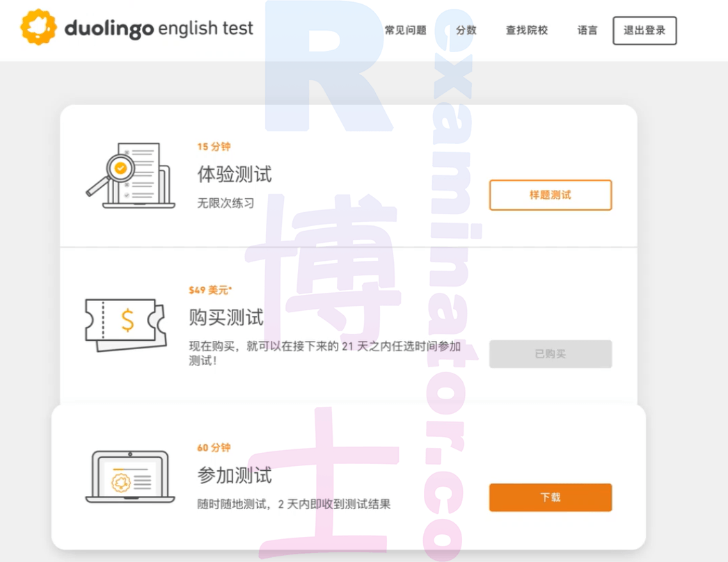Select the 参加测试 heading
Viewport: 728px width, 562px height.
[x=235, y=476]
